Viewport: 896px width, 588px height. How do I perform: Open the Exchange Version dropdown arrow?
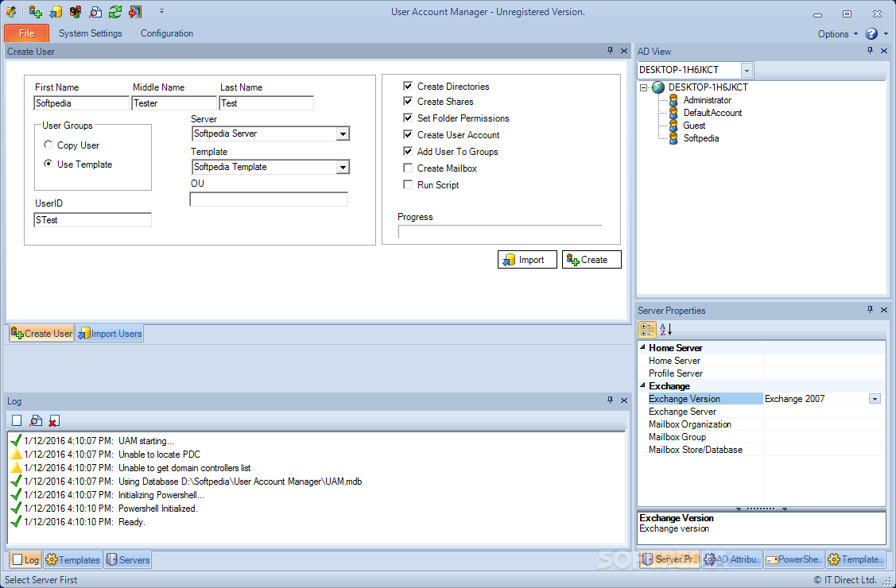pyautogui.click(x=875, y=398)
